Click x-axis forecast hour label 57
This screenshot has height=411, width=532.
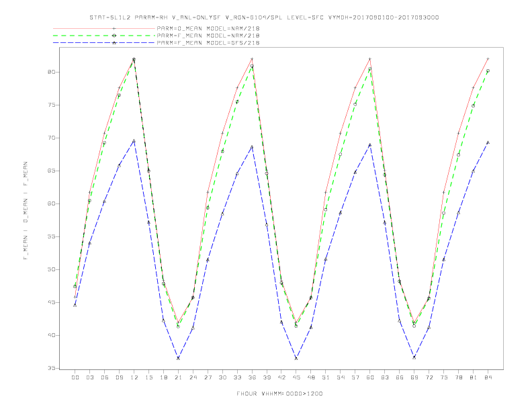[355, 378]
